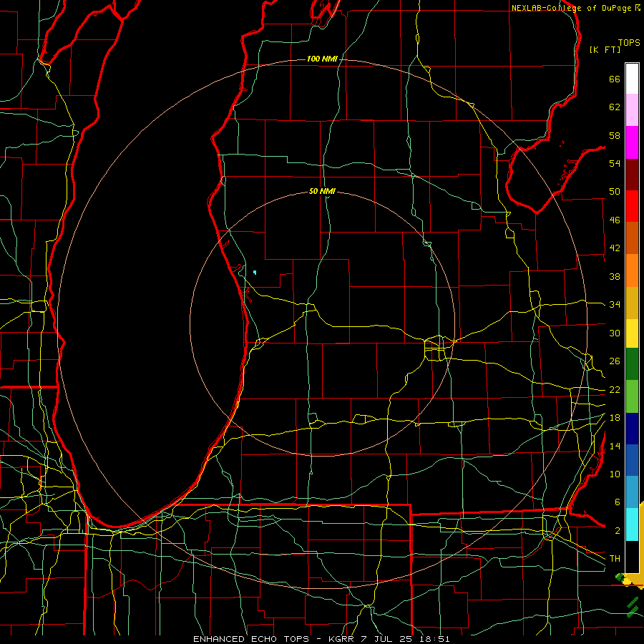Click the dark red (maroon) legend swatch

[632, 175]
